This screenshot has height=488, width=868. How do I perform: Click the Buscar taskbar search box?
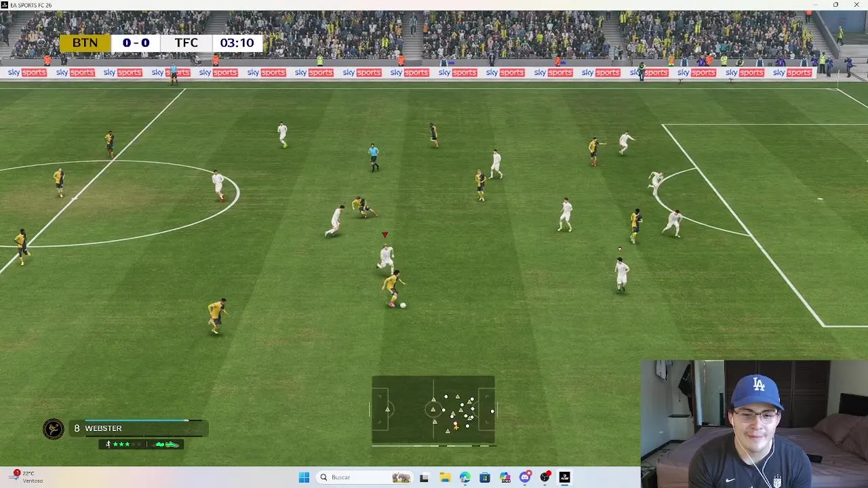click(366, 477)
